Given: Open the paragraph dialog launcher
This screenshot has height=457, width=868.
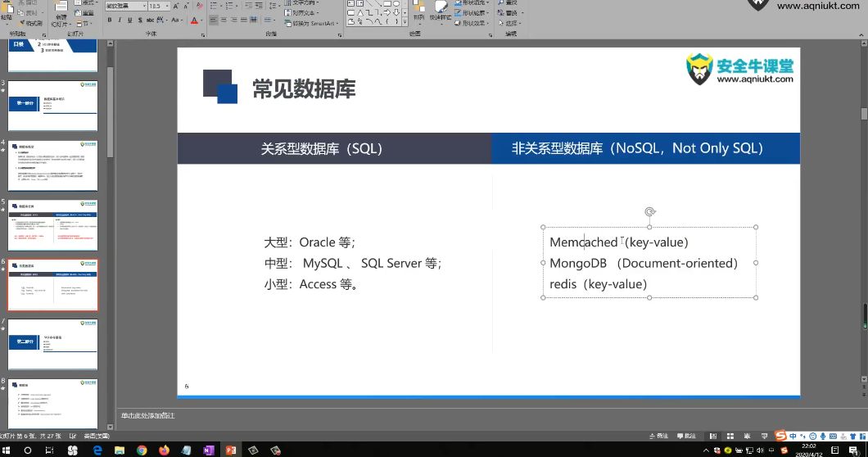Looking at the screenshot, I should click(x=339, y=35).
